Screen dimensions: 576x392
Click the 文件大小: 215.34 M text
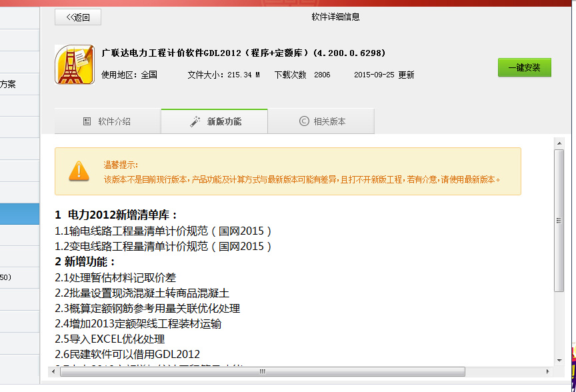pyautogui.click(x=224, y=75)
